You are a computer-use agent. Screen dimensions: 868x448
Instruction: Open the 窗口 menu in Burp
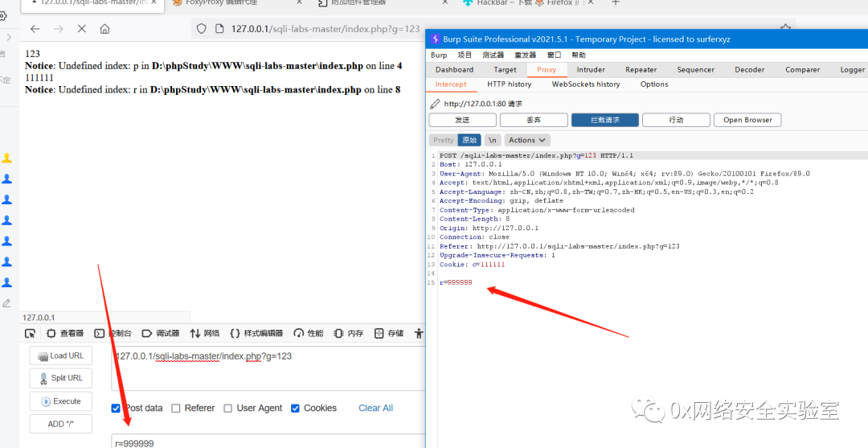[554, 55]
